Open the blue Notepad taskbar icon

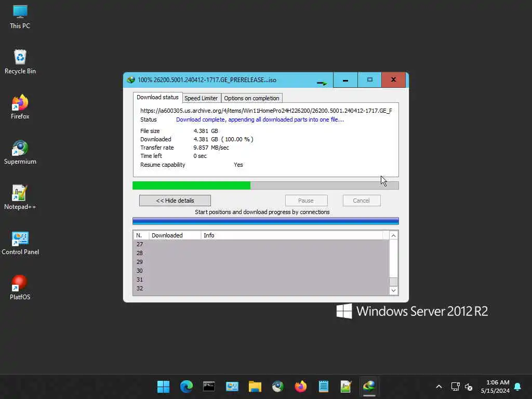pos(323,387)
